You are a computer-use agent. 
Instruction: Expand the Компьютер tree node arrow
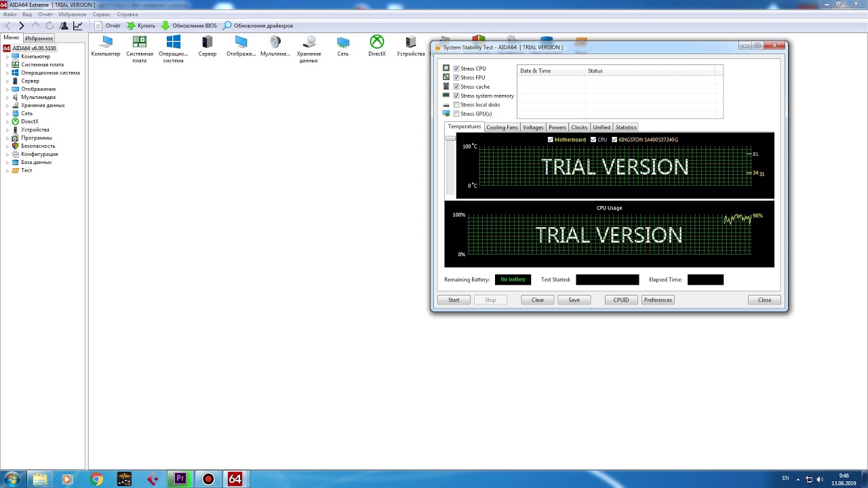7,56
